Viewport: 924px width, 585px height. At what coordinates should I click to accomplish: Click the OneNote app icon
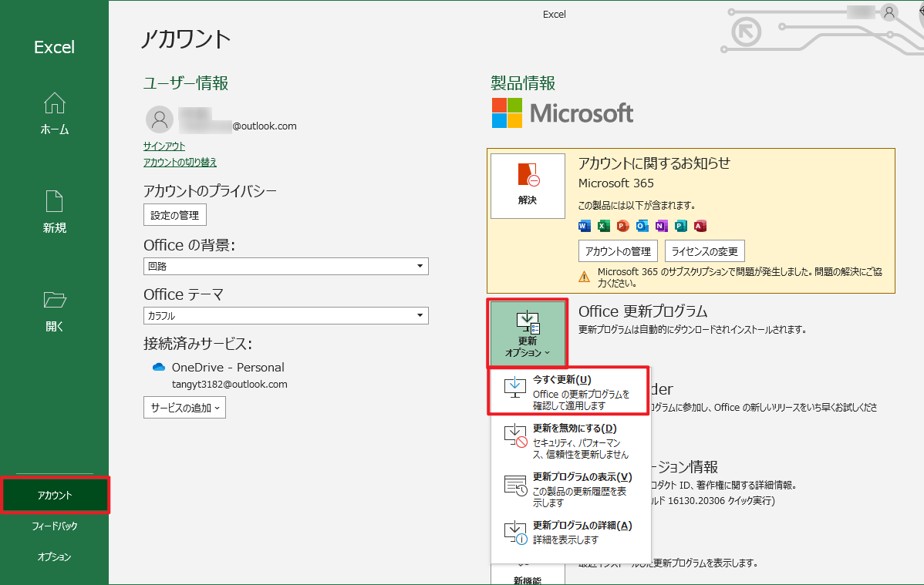tap(661, 226)
